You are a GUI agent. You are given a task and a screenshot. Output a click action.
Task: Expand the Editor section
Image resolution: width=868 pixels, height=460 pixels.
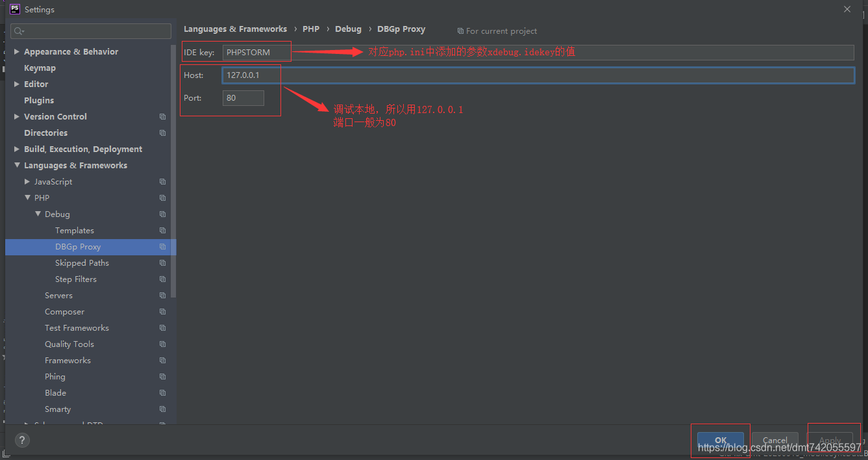(17, 84)
